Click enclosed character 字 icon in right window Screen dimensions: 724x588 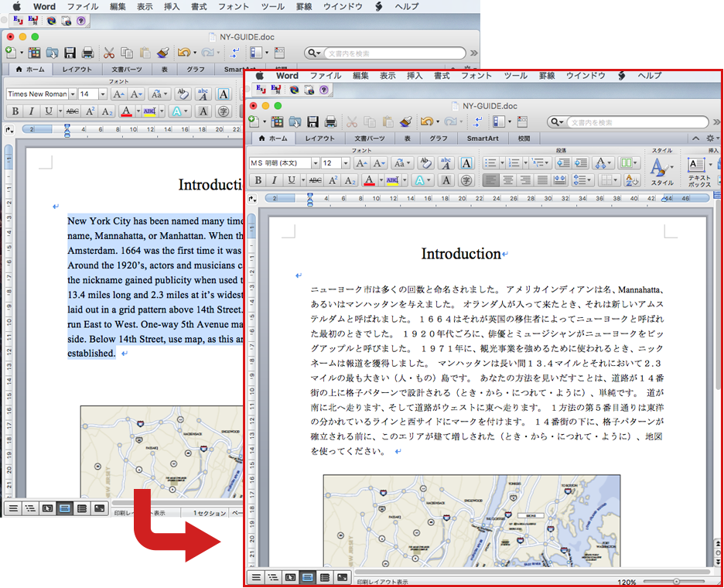point(466,180)
